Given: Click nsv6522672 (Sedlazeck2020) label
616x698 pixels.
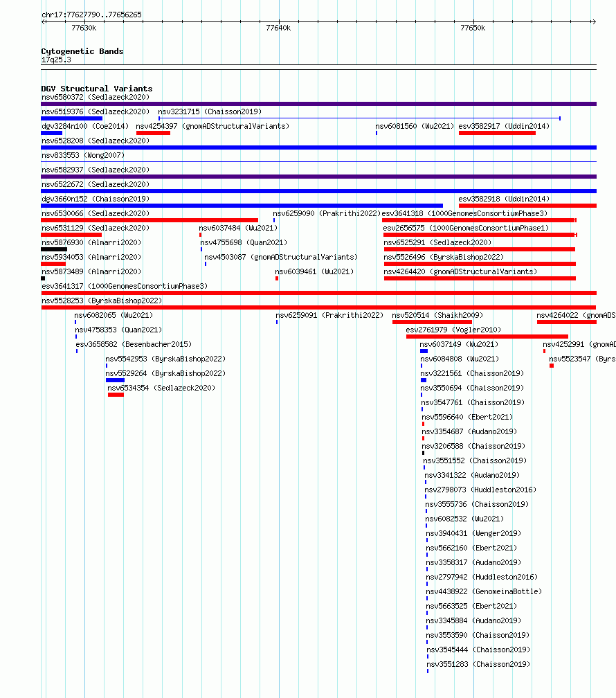Looking at the screenshot, I should 96,184.
